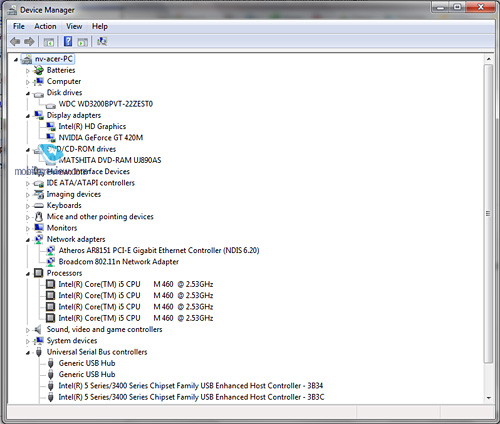Click the NVIDIA GeForce GT 420M device icon
Image resolution: width=500 pixels, height=424 pixels.
[x=51, y=138]
